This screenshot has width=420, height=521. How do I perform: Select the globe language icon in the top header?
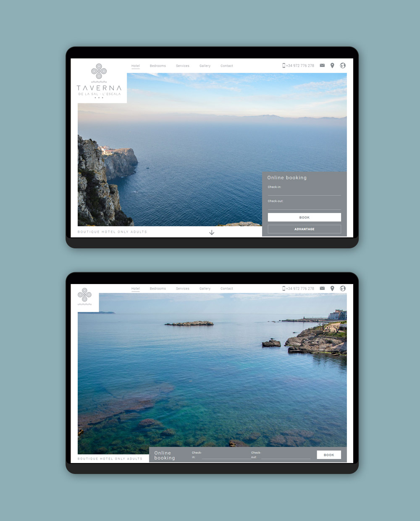pos(343,66)
